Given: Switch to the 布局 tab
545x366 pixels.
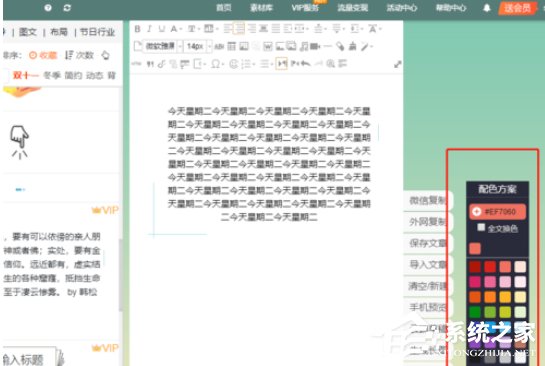Looking at the screenshot, I should [59, 32].
